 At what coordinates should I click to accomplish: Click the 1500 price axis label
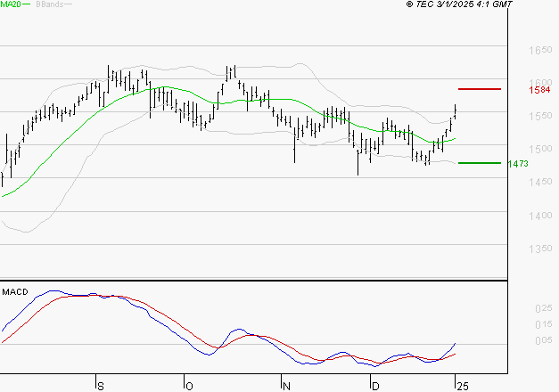point(540,149)
